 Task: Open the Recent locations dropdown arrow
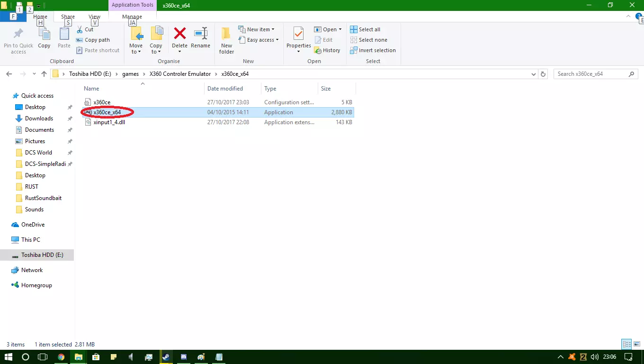(x=34, y=74)
